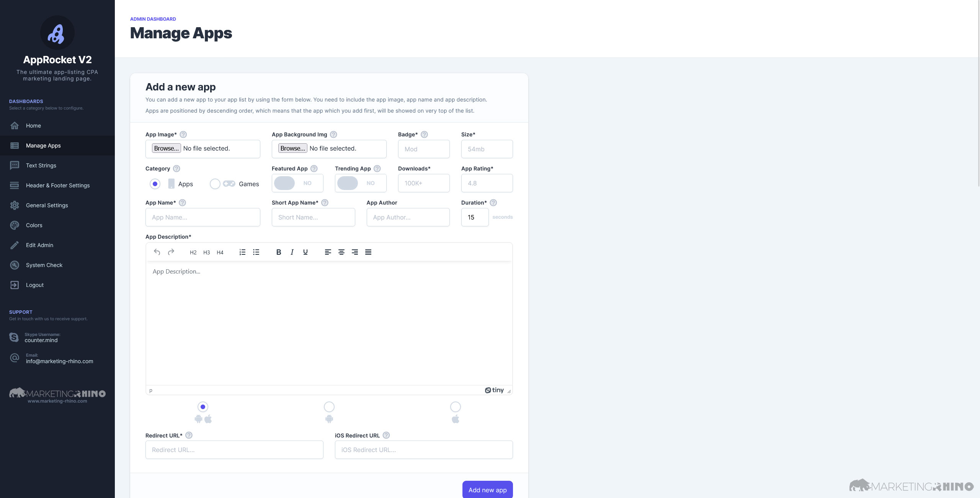Apply H2 heading in the description editor
The image size is (980, 498).
193,252
